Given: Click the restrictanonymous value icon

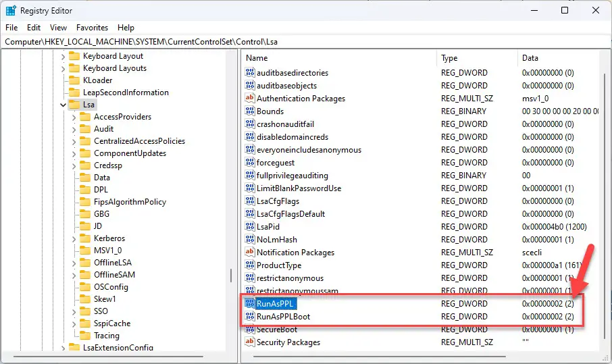Looking at the screenshot, I should pos(250,278).
